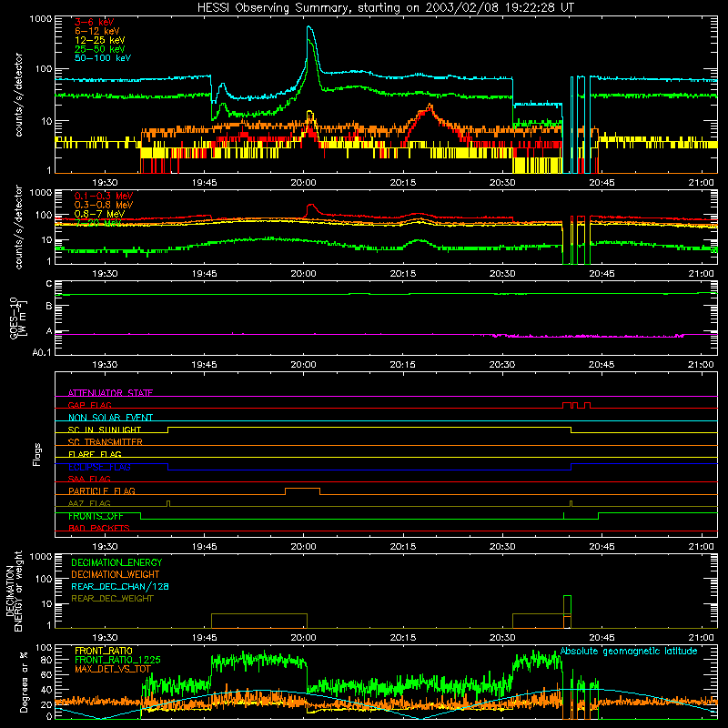Screen dimensions: 728x728
Task: Select the 0.3-0.8 MeV legend label
Action: [x=104, y=205]
